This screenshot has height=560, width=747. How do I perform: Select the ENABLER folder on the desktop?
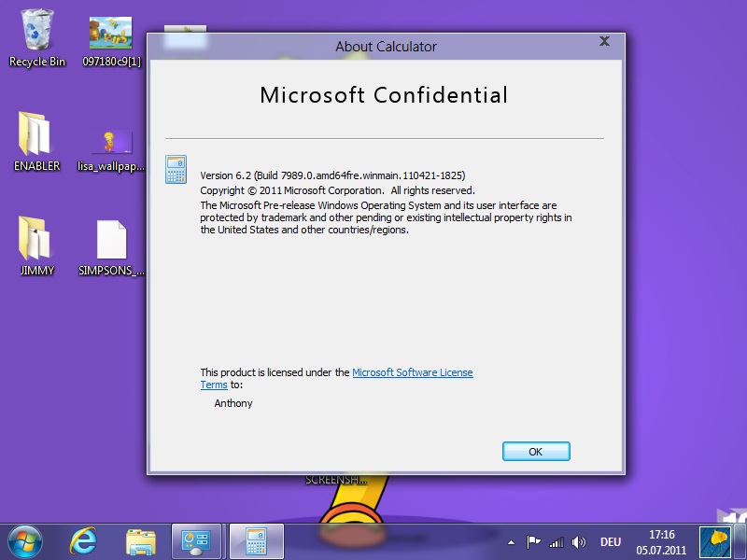click(x=36, y=142)
